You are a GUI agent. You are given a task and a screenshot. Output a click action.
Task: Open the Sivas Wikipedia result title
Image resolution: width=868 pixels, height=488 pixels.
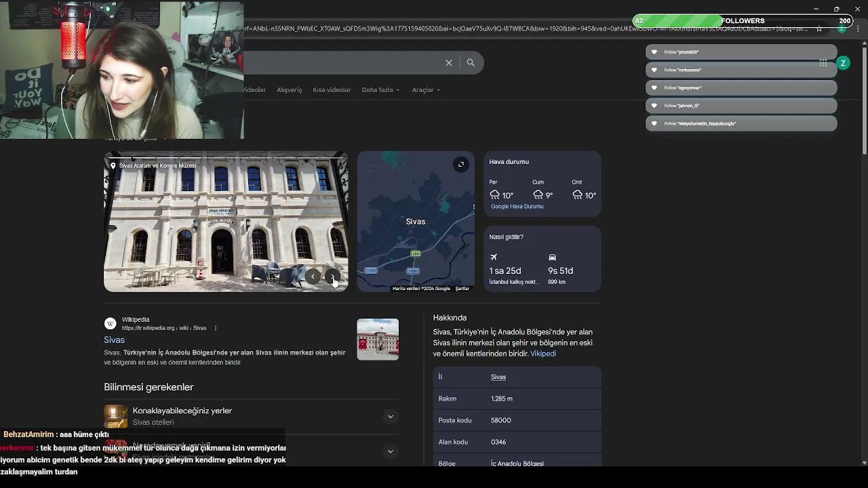[x=114, y=340]
